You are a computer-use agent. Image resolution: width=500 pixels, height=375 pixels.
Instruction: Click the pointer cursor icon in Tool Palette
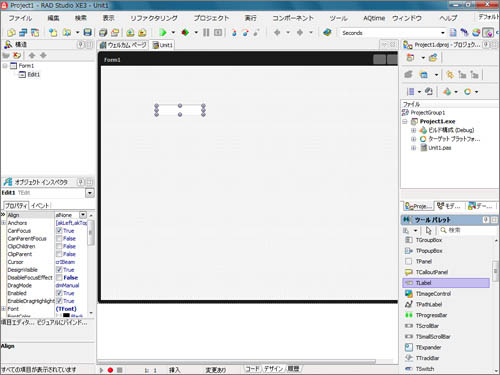[x=428, y=230]
